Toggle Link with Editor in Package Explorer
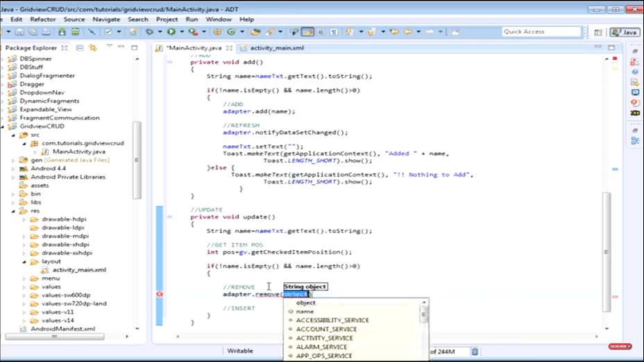 click(93, 48)
